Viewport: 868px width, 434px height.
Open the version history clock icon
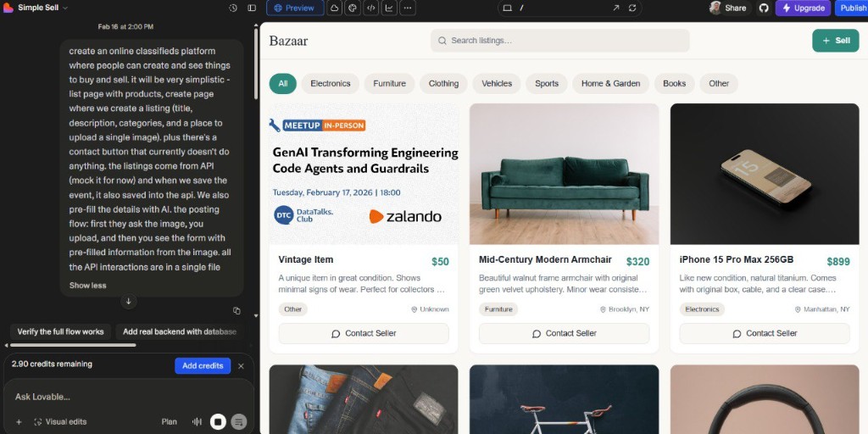[233, 8]
